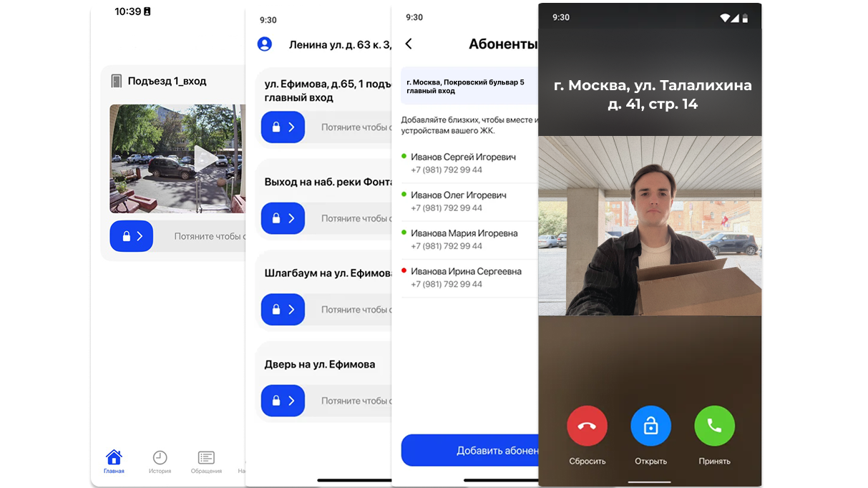Image resolution: width=868 pixels, height=488 pixels.
Task: Click the door icon beside Подъезд 1_вход
Action: (117, 81)
